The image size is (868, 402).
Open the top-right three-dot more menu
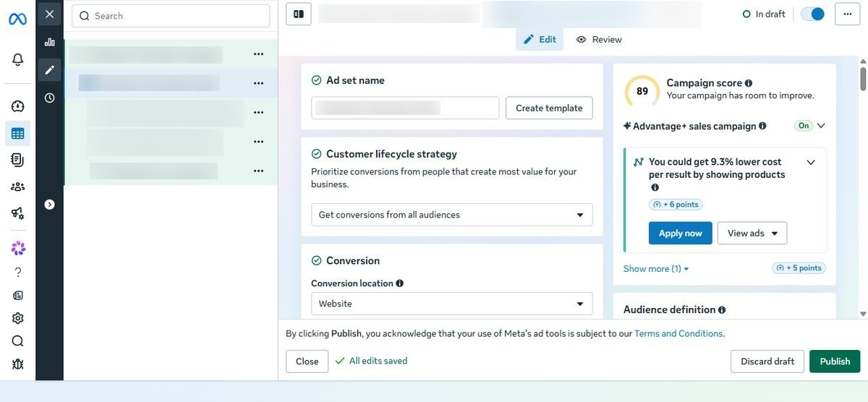point(847,14)
